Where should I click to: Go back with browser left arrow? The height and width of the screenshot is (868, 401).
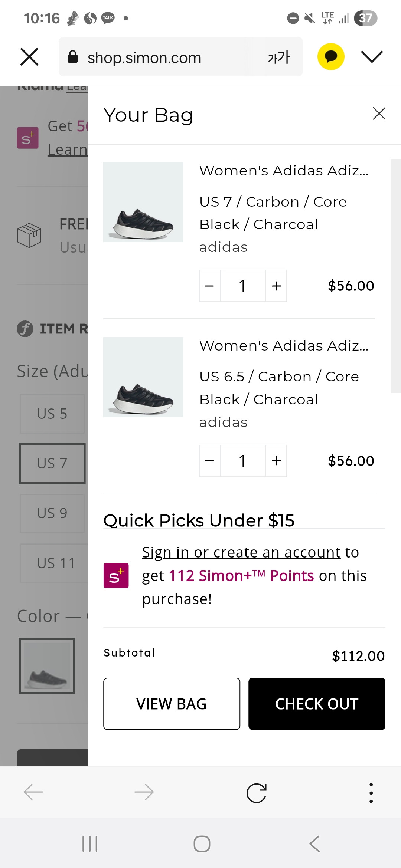pyautogui.click(x=33, y=793)
